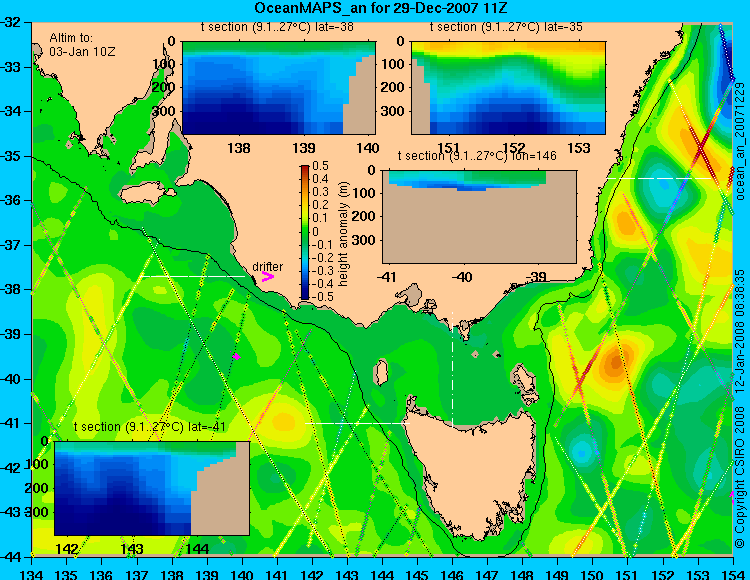Click King Island northwest of Tasmania
750x580 pixels.
click(x=381, y=372)
